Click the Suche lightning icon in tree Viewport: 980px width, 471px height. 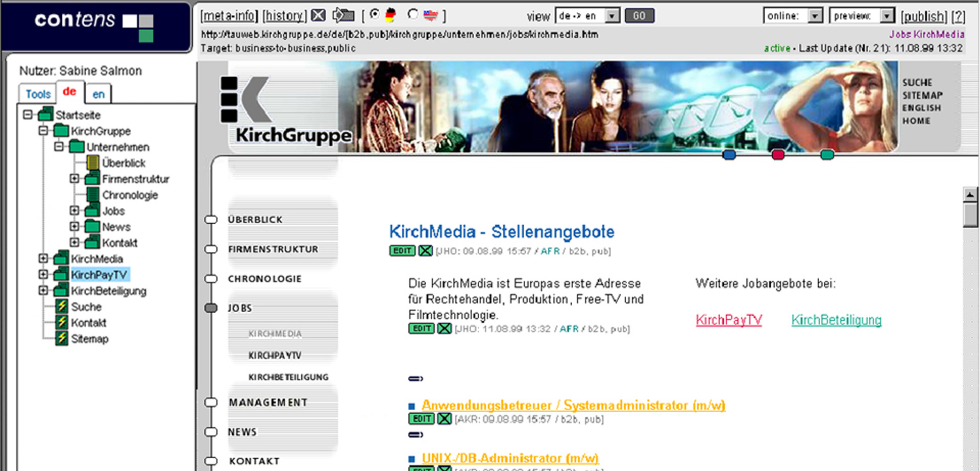pos(62,307)
